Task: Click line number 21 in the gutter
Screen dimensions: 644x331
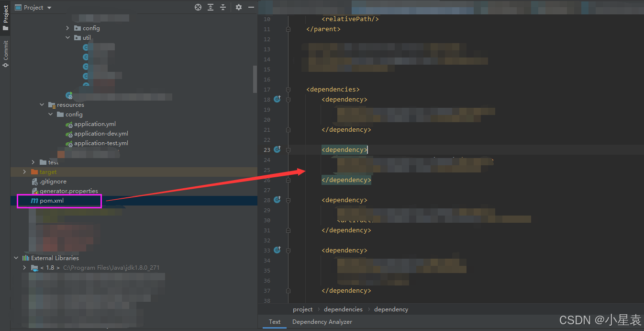Action: coord(267,130)
